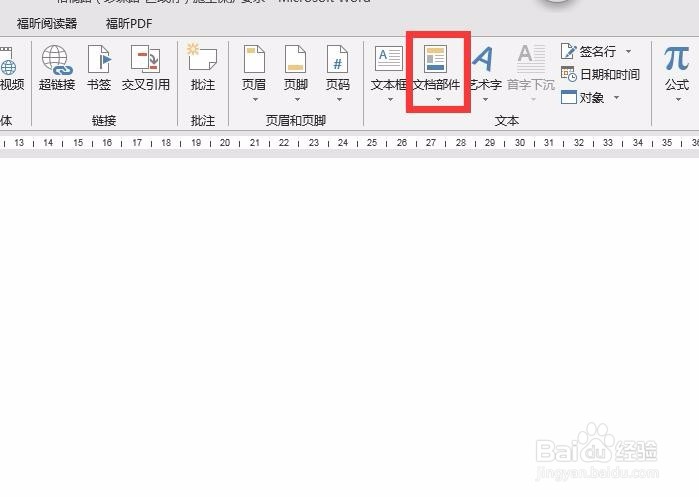Click the 页码 page number icon

pos(337,59)
